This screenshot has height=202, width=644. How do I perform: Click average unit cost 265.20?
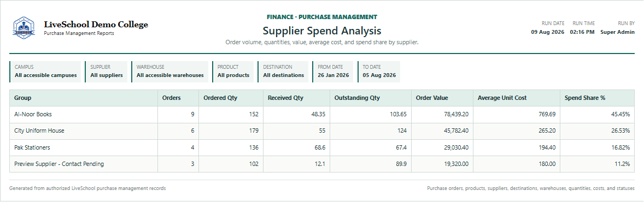click(547, 131)
